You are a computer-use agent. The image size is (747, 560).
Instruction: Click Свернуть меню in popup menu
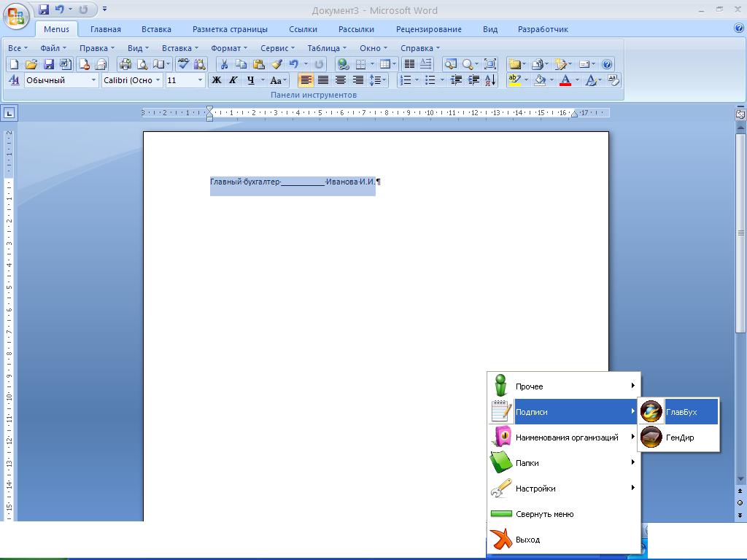[x=544, y=514]
